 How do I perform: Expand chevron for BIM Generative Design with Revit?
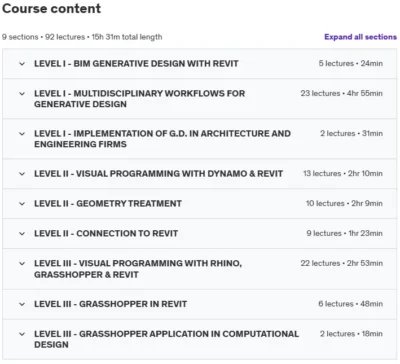click(x=22, y=64)
